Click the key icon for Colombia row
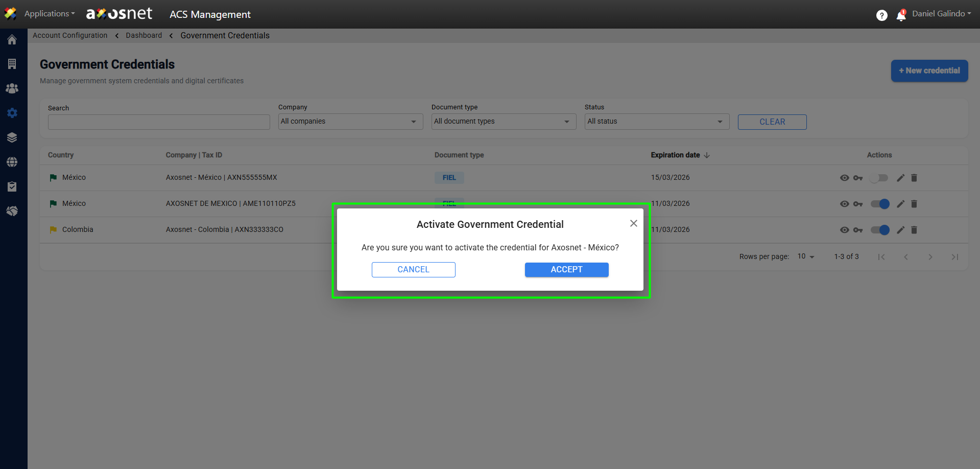The image size is (980, 469). (858, 230)
